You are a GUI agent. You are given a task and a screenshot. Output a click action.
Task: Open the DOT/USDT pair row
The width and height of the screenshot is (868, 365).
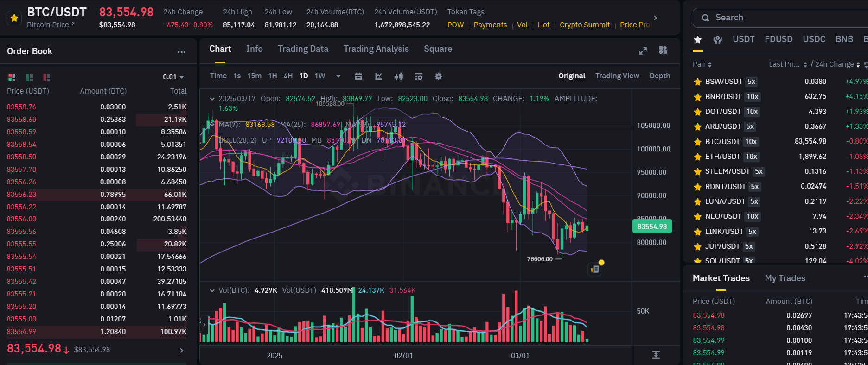click(x=780, y=112)
